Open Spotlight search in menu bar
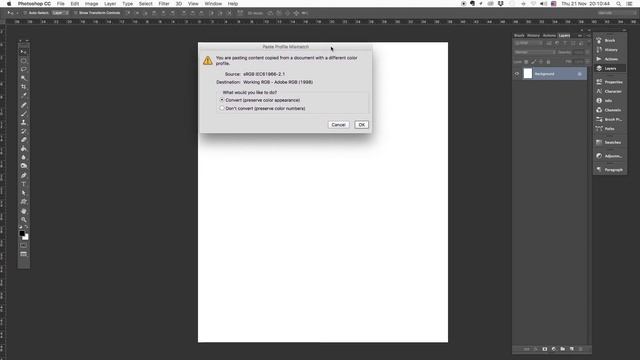The width and height of the screenshot is (640, 360). pyautogui.click(x=618, y=4)
